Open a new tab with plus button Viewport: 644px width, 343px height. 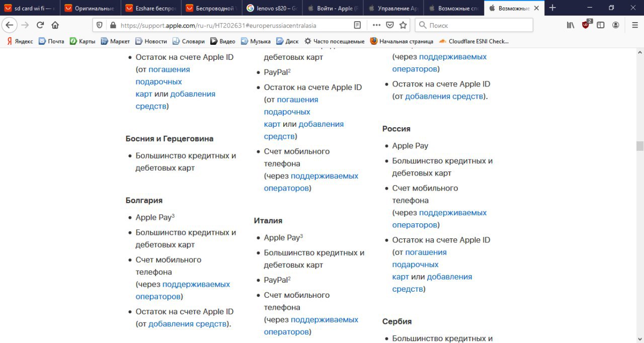click(x=552, y=8)
